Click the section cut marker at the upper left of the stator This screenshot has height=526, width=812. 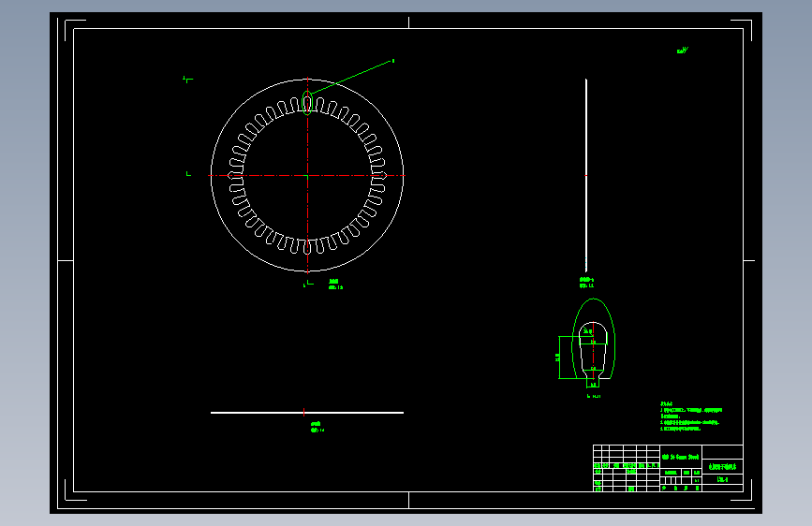[188, 80]
